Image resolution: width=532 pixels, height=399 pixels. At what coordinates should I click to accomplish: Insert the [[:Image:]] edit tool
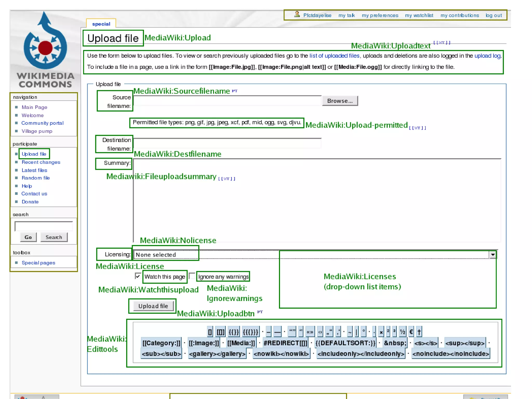[x=204, y=343]
